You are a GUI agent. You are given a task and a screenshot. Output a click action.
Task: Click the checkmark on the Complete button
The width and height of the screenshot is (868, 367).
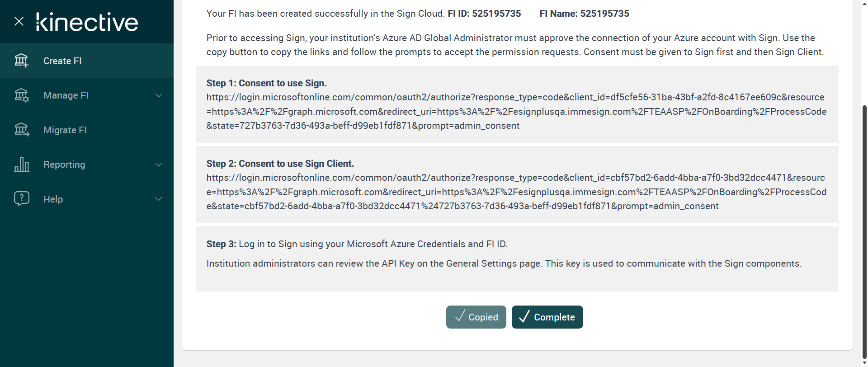pyautogui.click(x=524, y=317)
